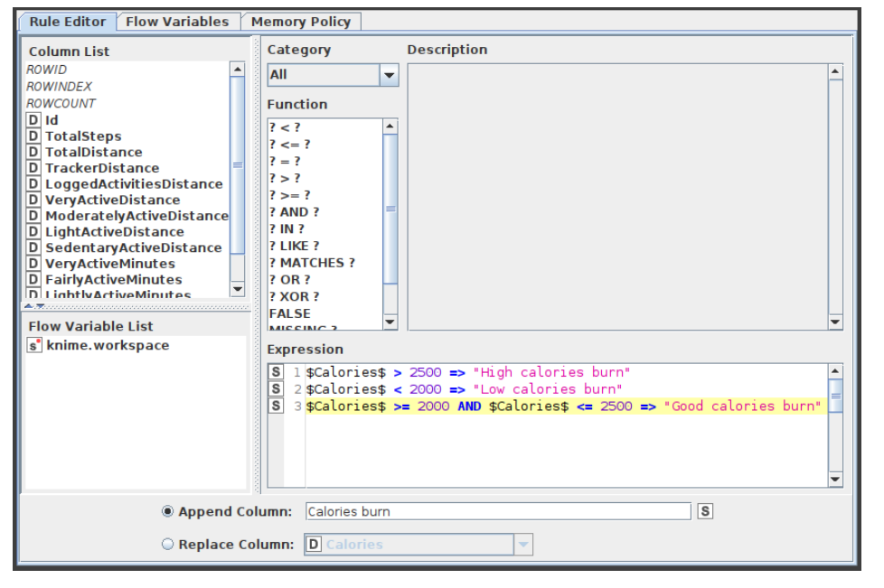Open the Category dropdown showing All

(333, 75)
